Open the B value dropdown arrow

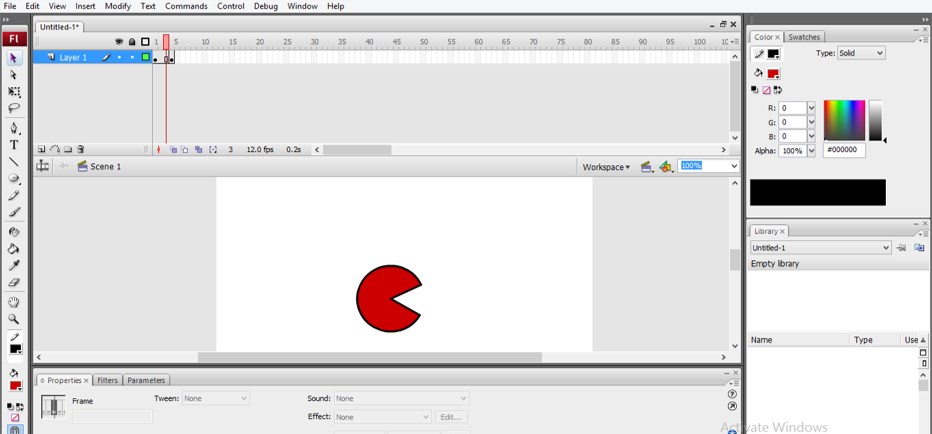811,137
